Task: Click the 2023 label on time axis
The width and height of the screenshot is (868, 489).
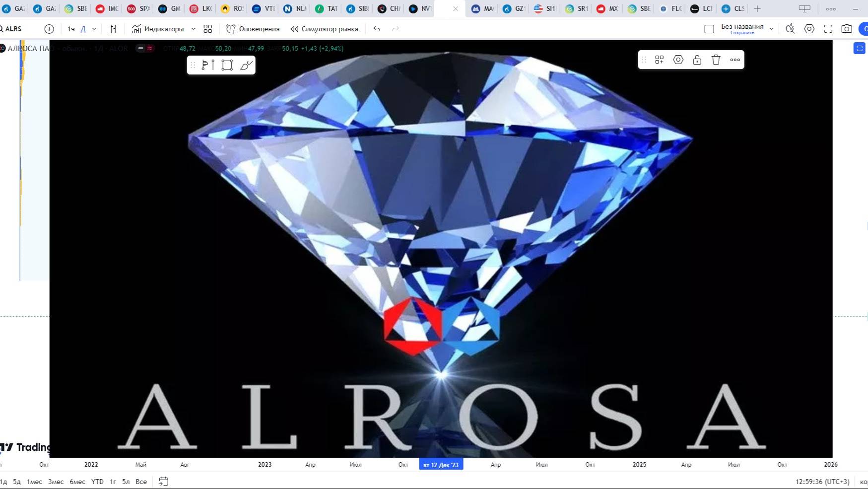Action: pos(265,465)
